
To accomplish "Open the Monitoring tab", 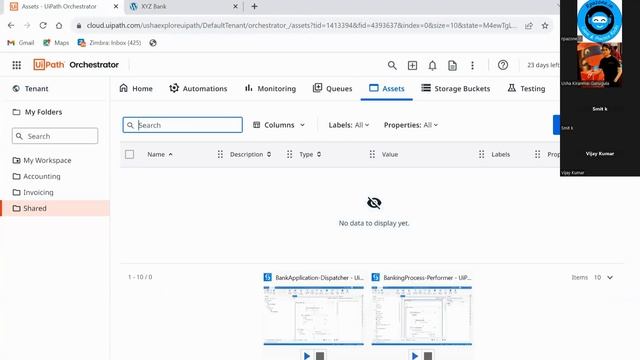I will click(x=270, y=89).
